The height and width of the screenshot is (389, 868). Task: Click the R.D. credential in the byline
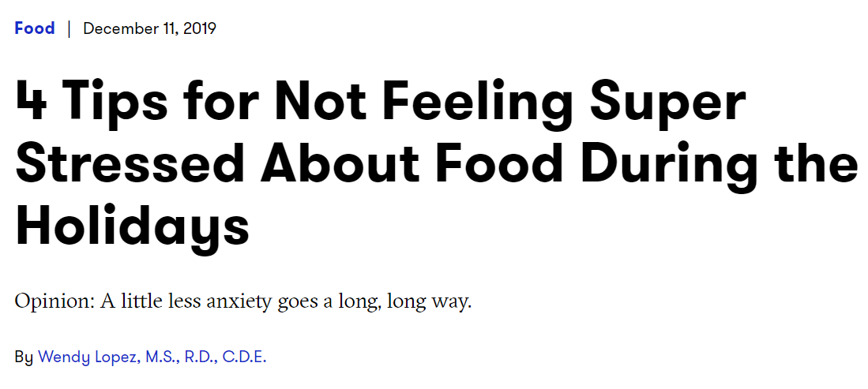pos(199,357)
